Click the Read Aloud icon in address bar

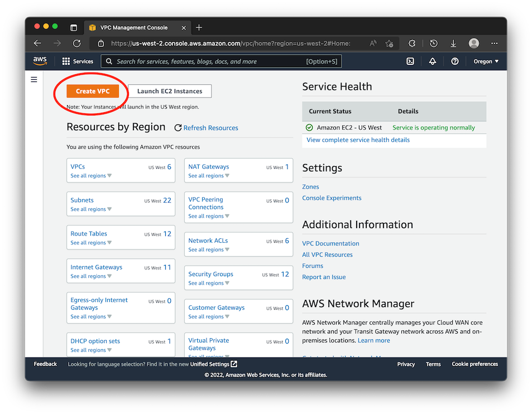click(x=373, y=44)
